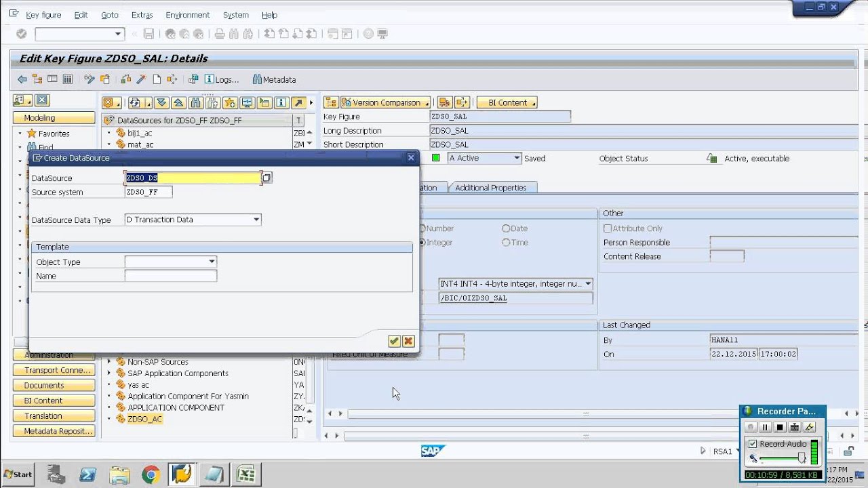Click the Pause button in Recorder Panel
This screenshot has height=488, width=868.
click(765, 427)
